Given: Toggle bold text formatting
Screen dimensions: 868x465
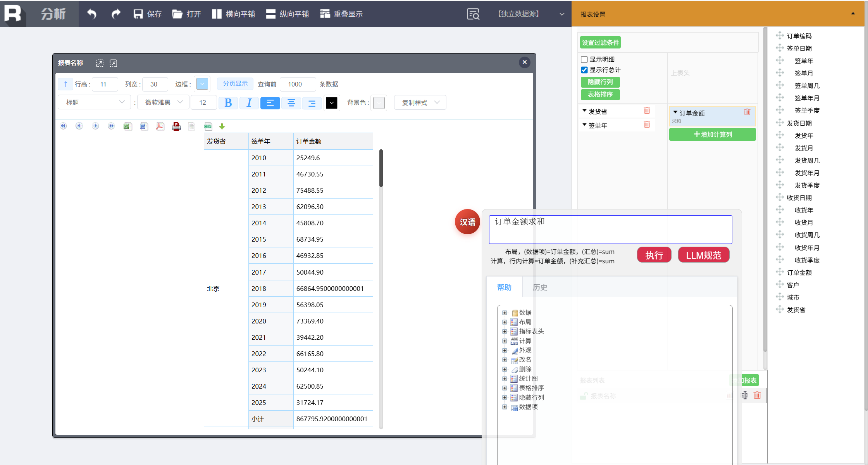Looking at the screenshot, I should (228, 103).
